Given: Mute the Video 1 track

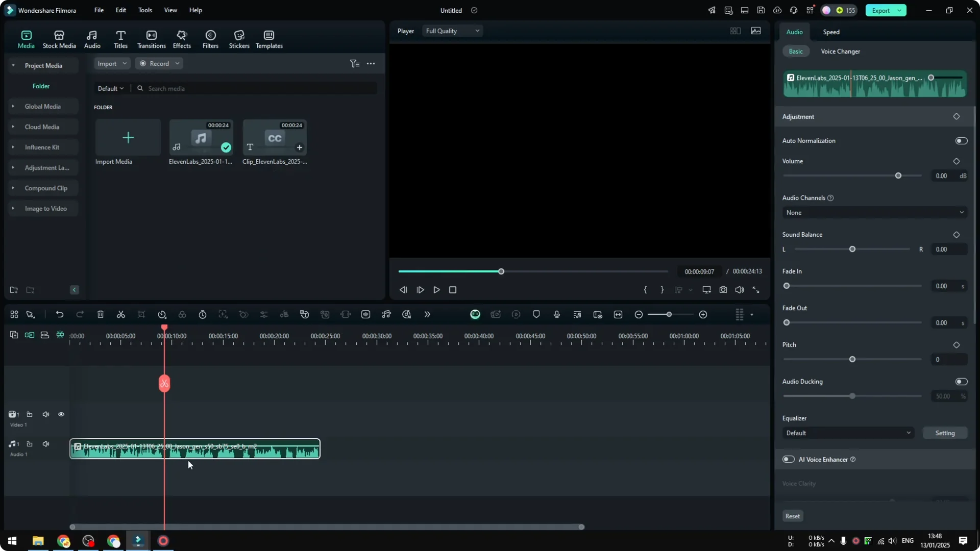Looking at the screenshot, I should 46,414.
